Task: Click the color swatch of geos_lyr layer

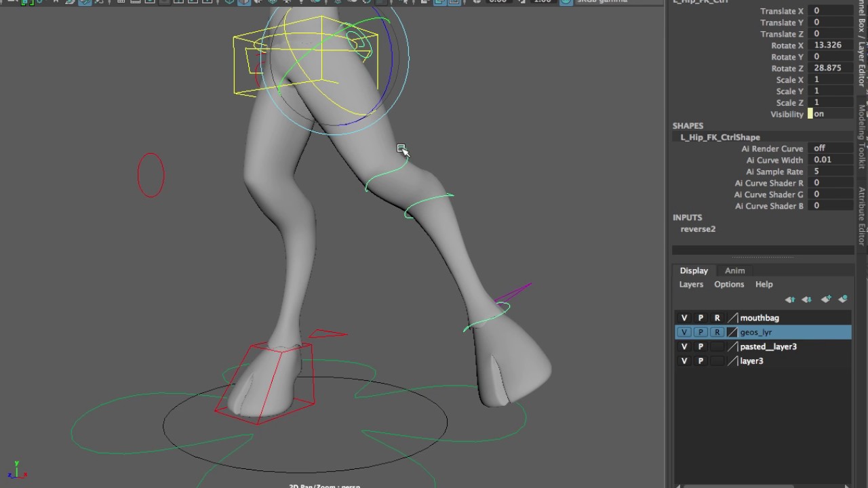Action: (x=732, y=332)
